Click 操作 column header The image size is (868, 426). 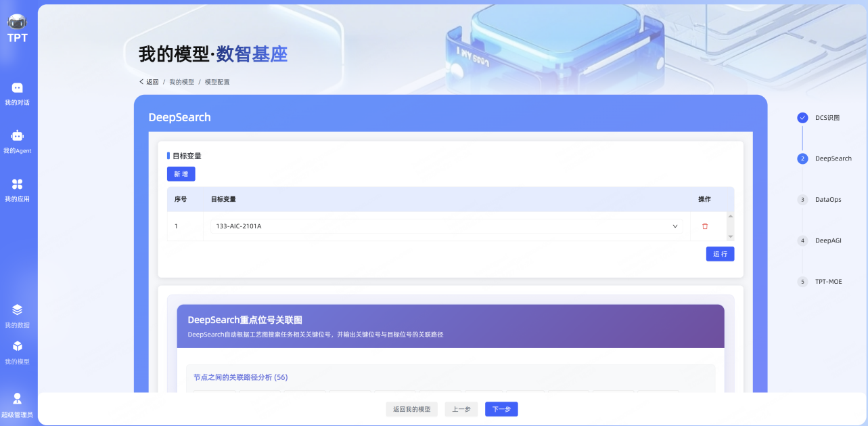tap(704, 199)
